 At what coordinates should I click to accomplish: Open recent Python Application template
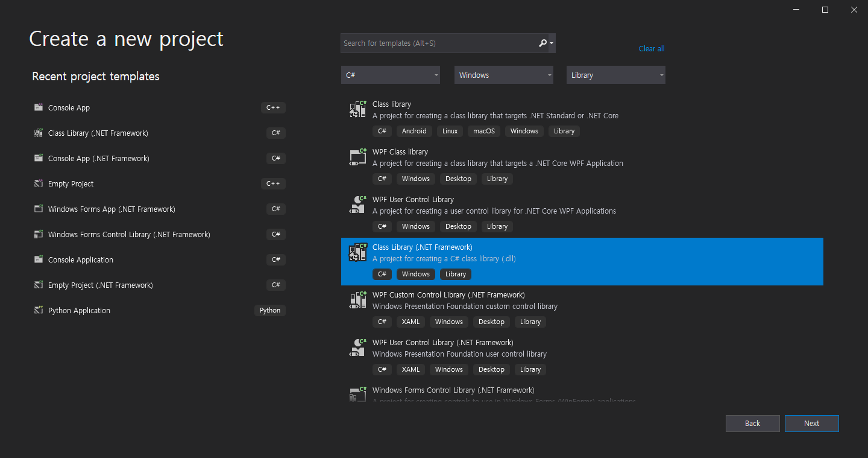click(x=160, y=310)
